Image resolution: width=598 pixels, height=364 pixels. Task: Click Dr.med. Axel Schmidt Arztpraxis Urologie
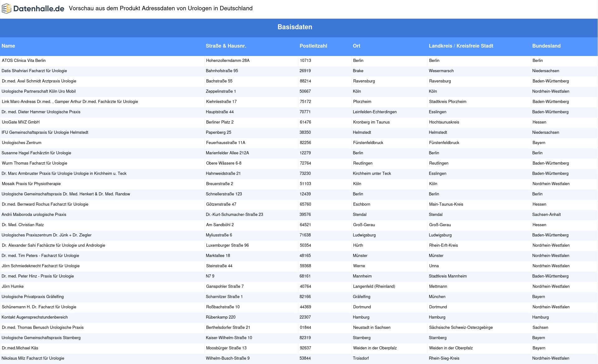pyautogui.click(x=39, y=81)
